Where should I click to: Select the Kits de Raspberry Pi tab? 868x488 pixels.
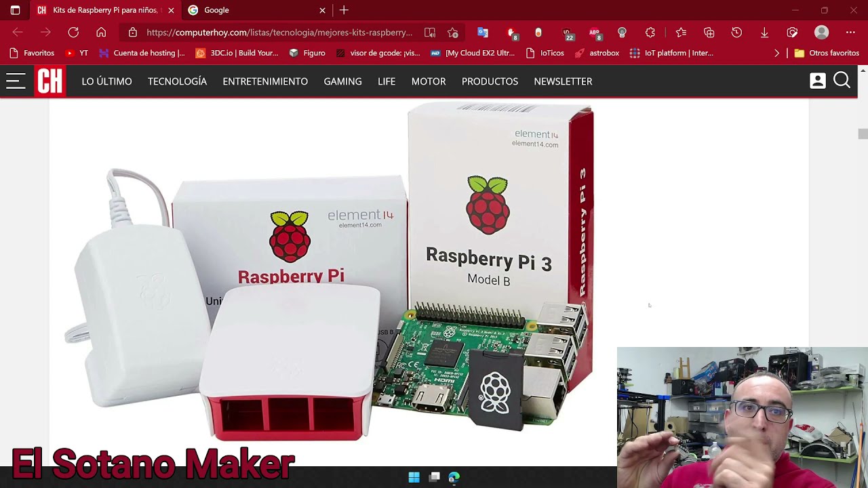[x=105, y=10]
